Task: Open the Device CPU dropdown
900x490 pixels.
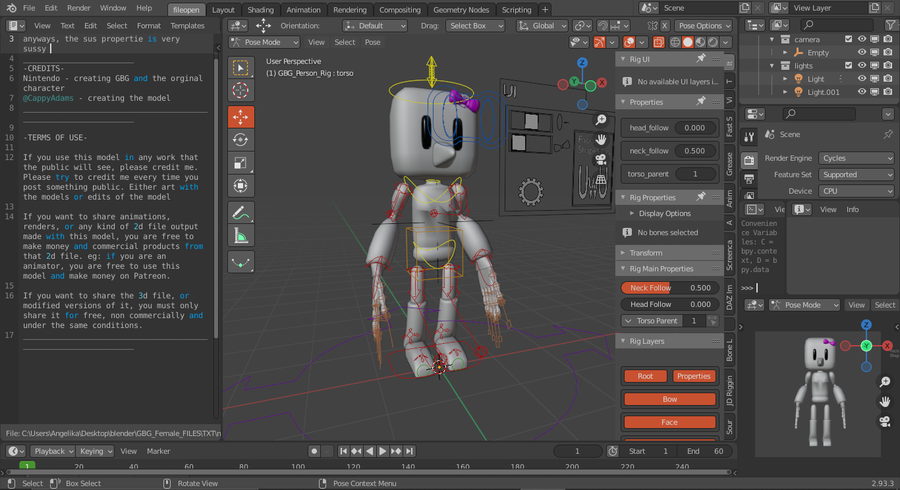Action: coord(856,191)
